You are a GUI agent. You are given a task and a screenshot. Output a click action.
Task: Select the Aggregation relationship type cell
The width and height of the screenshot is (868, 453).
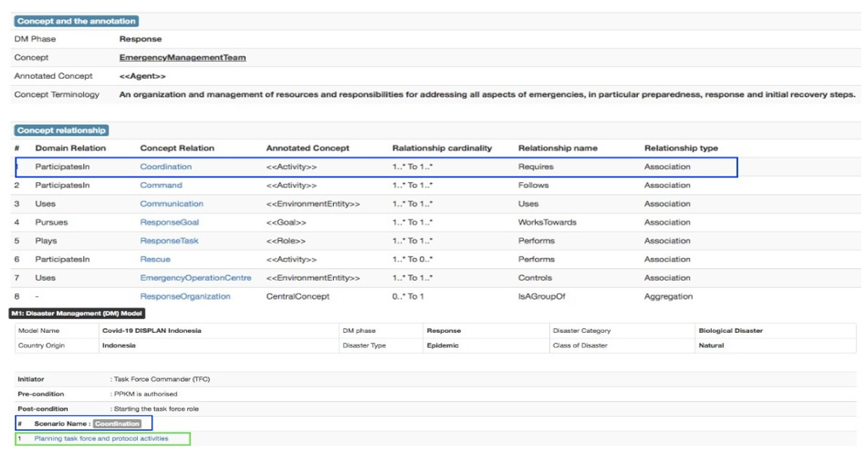coord(668,296)
